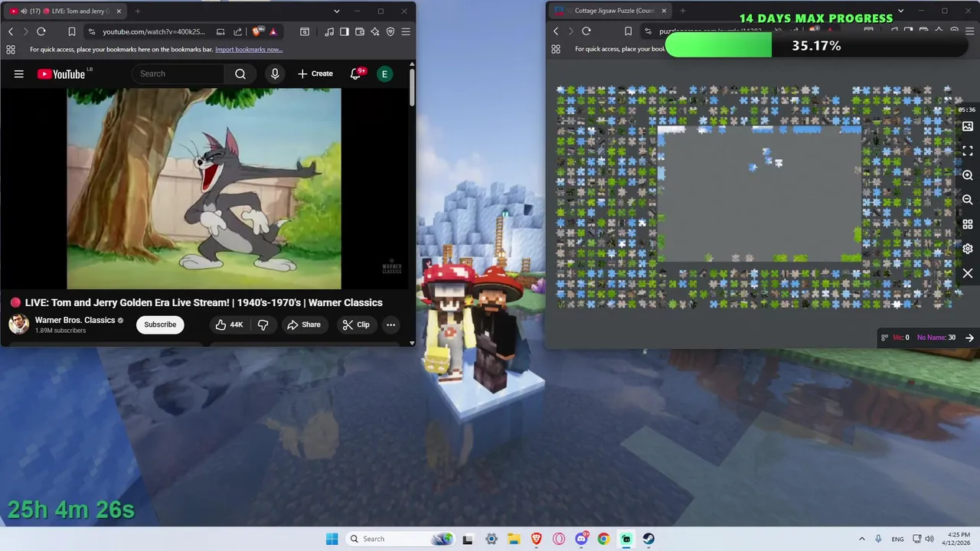Click the Share button under video

304,324
